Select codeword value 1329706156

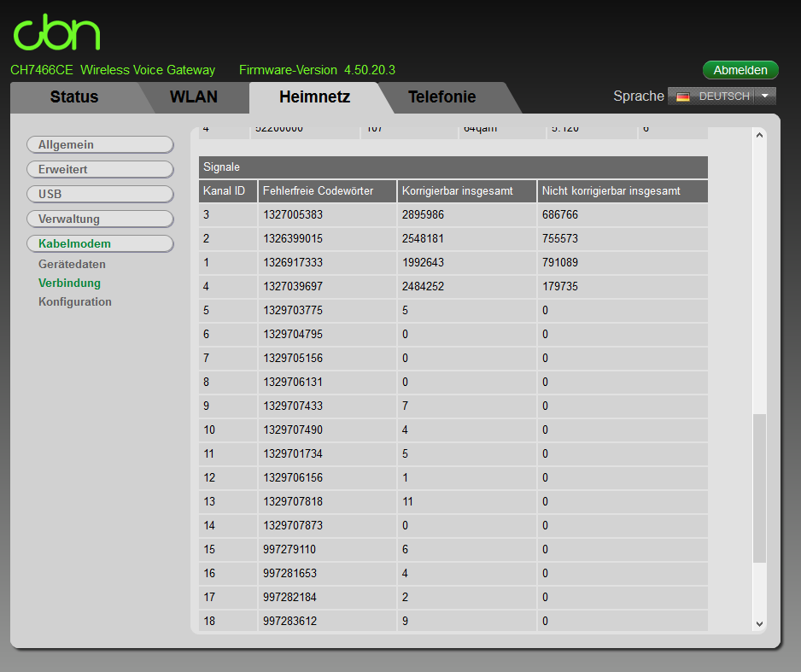tap(293, 478)
